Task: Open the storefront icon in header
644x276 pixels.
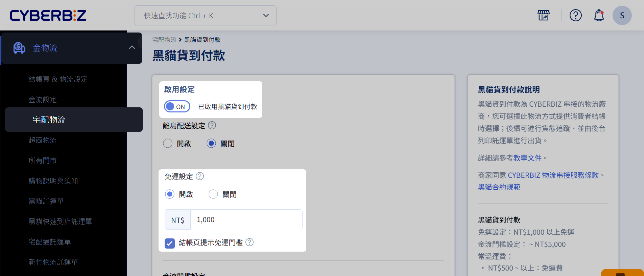Action: [x=543, y=15]
